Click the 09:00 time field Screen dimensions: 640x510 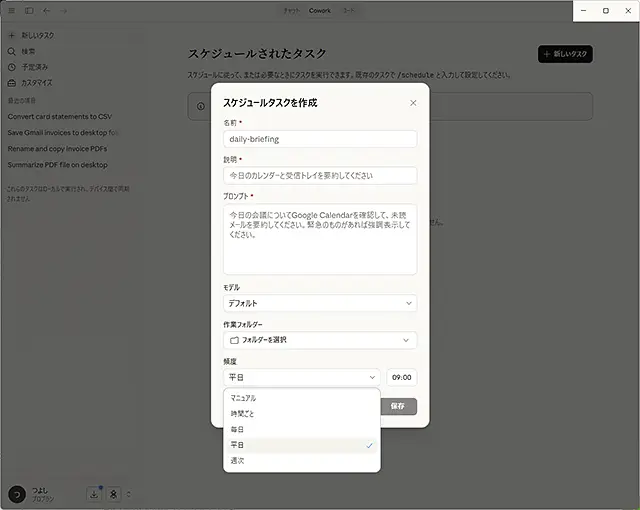point(402,377)
